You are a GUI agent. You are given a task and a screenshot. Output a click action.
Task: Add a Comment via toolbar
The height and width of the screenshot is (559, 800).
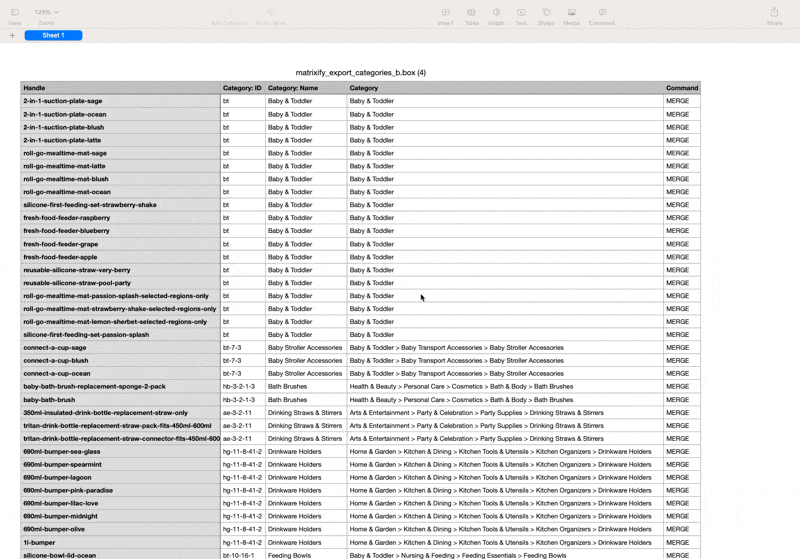(x=601, y=14)
